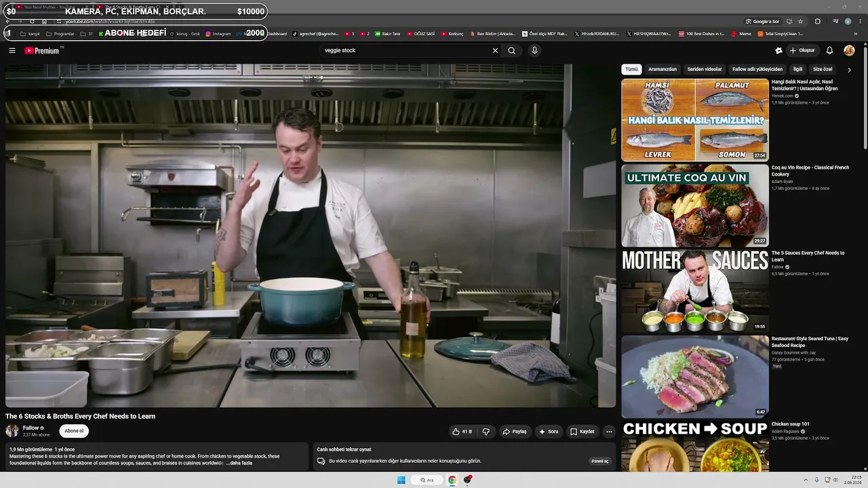This screenshot has height=488, width=868.
Task: Select the Tümü filter chip
Action: 631,69
